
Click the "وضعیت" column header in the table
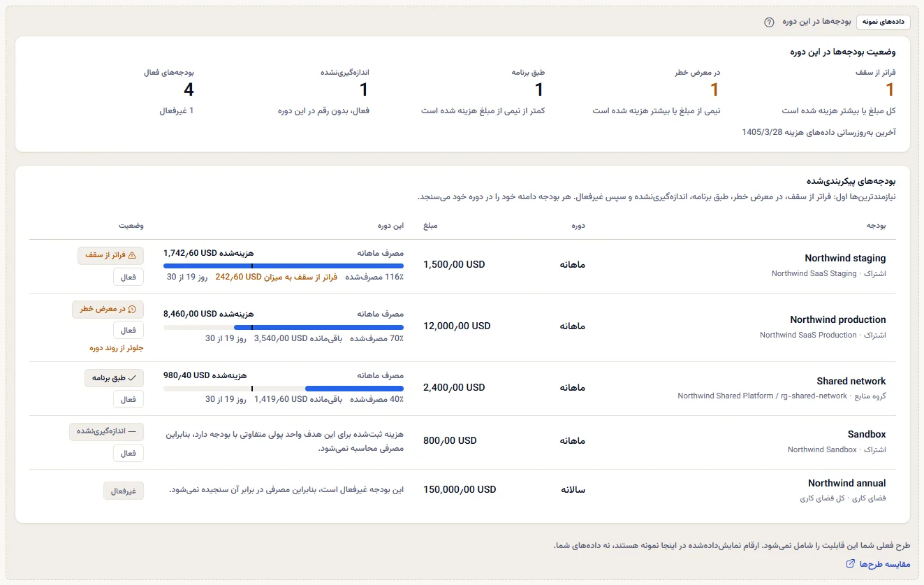click(x=131, y=226)
